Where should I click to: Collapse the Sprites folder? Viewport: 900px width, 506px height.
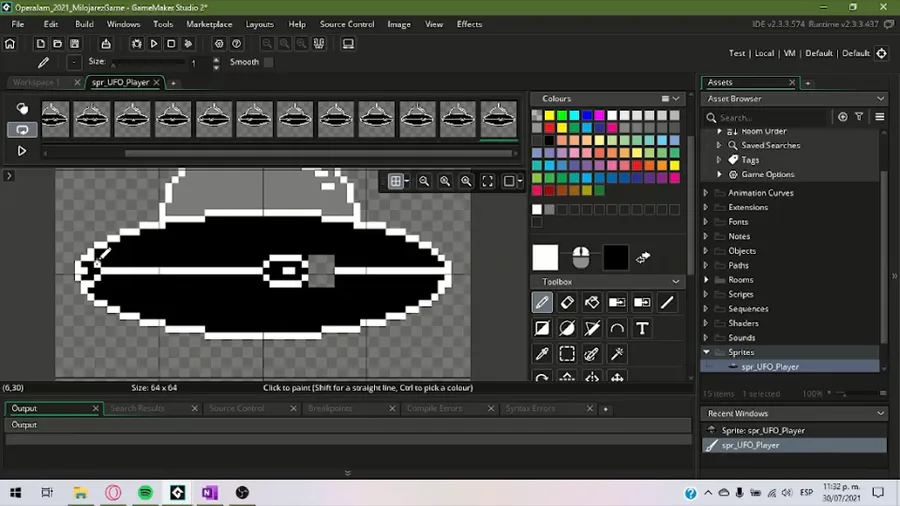click(x=706, y=352)
